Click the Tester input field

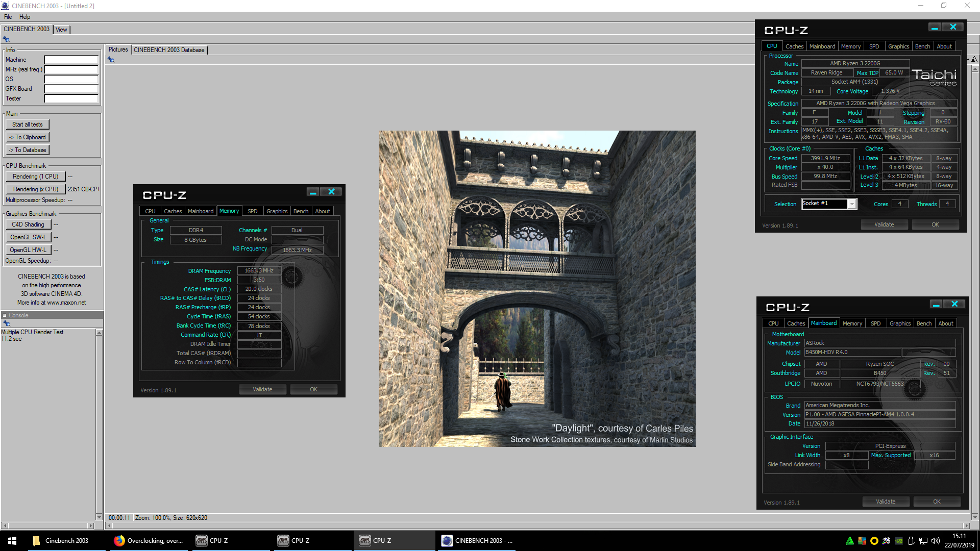(71, 98)
